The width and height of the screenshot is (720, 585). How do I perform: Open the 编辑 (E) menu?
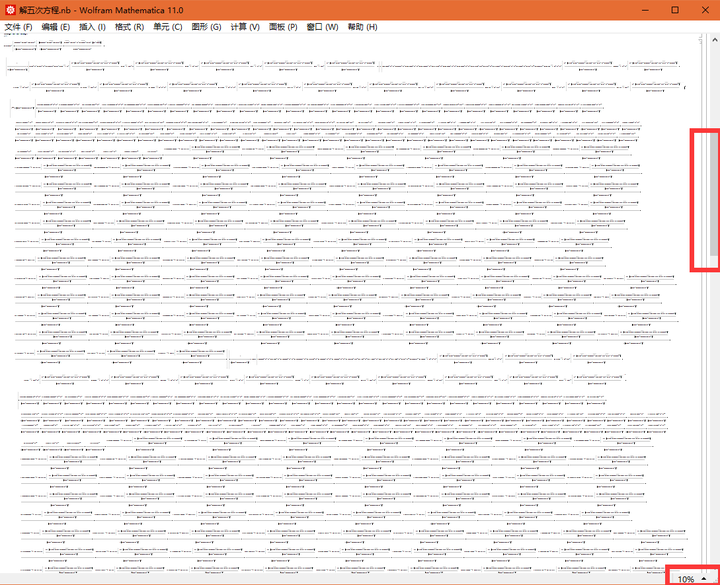click(x=56, y=27)
